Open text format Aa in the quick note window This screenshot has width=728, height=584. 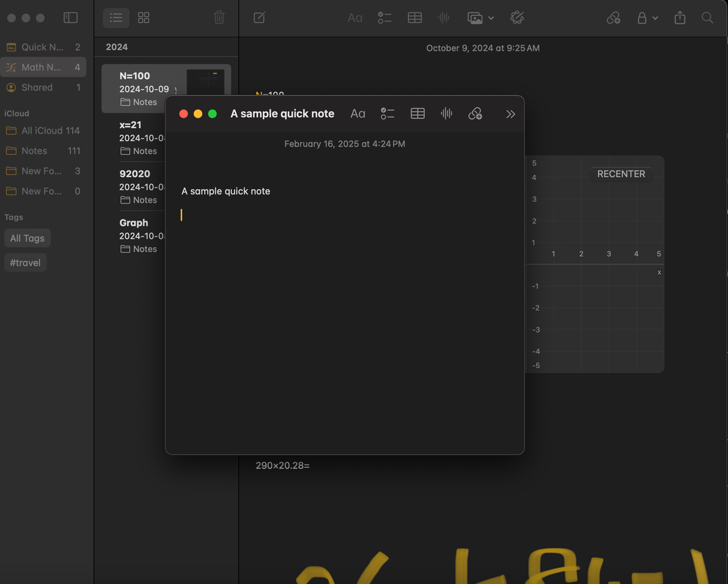[x=358, y=113]
